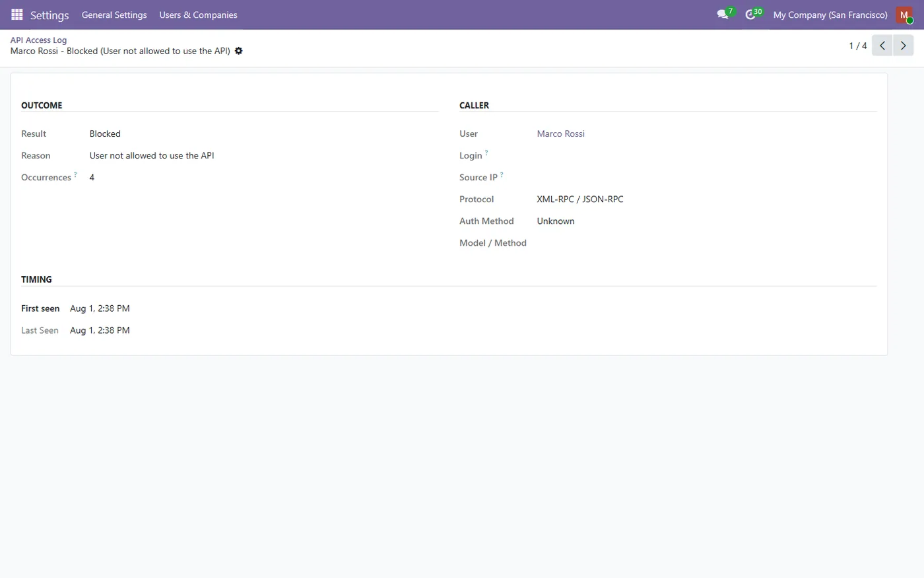Select the reason text 'User not allowed to use the API'
This screenshot has width=924, height=578.
[152, 155]
